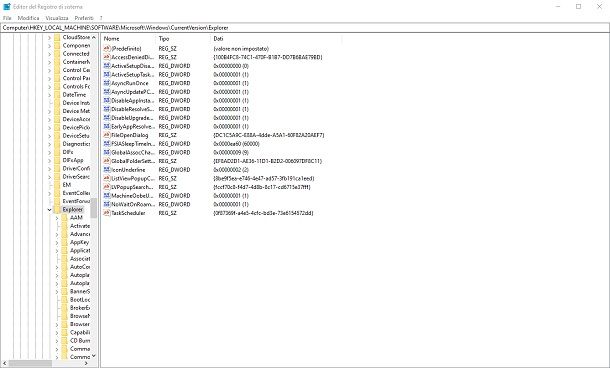Click the ListViewPopupC... string icon
Viewport: 610px width, 368px height.
[107, 178]
